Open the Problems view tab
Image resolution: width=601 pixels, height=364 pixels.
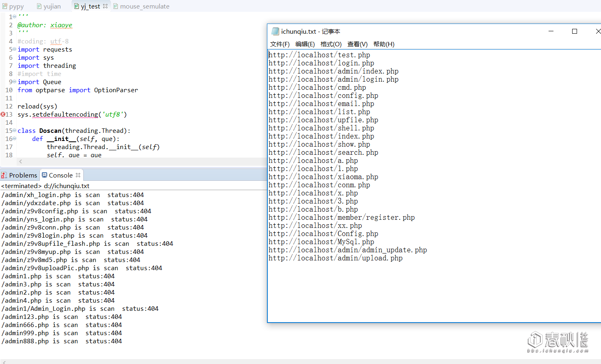pos(19,175)
